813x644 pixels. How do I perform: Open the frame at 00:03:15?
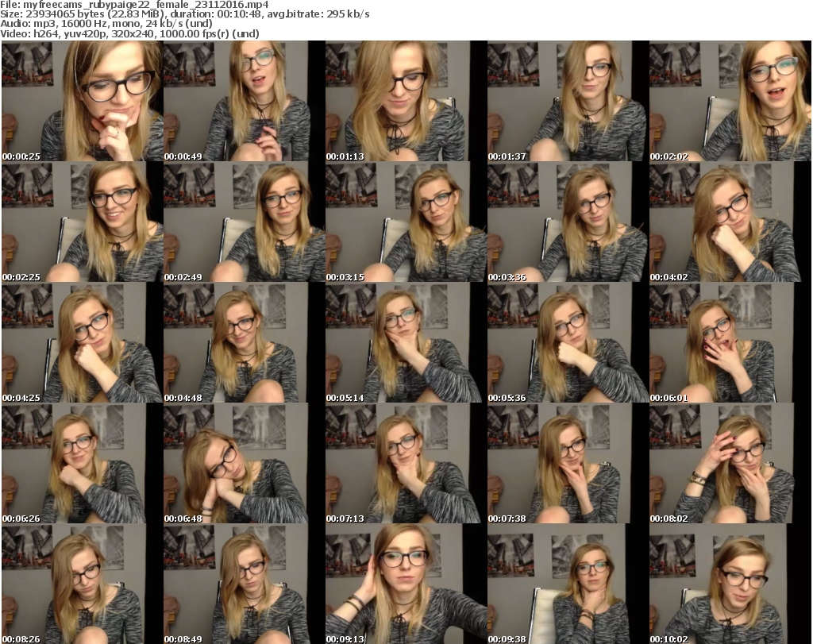pyautogui.click(x=406, y=222)
